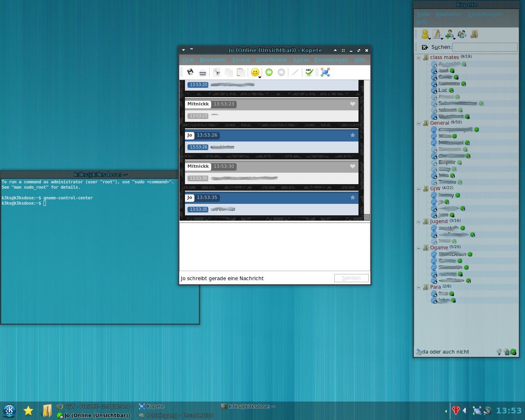This screenshot has height=420, width=525.
Task: Collapse the General group
Action: tap(418, 123)
